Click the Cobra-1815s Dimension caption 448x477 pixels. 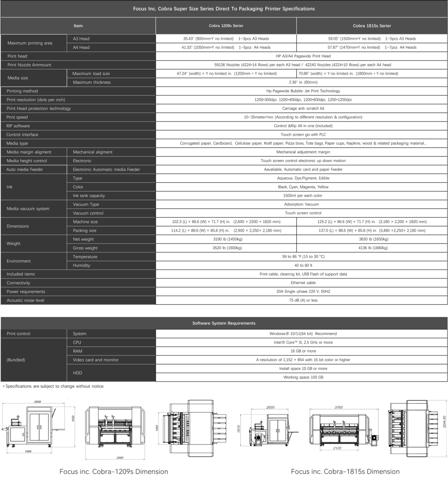pos(345,472)
